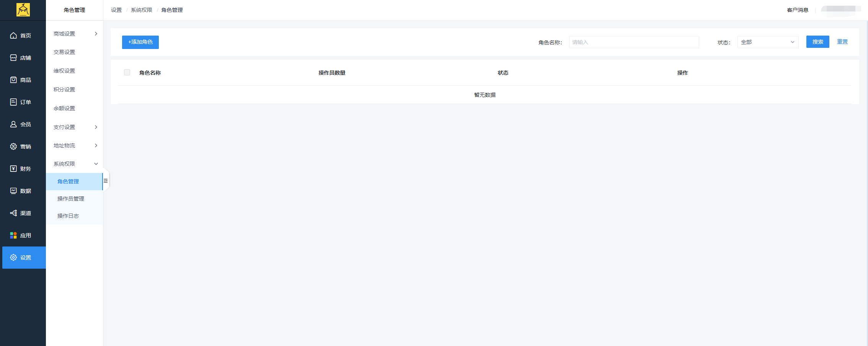This screenshot has width=868, height=346.
Task: Expand the 支付设置 submenu
Action: (x=75, y=127)
